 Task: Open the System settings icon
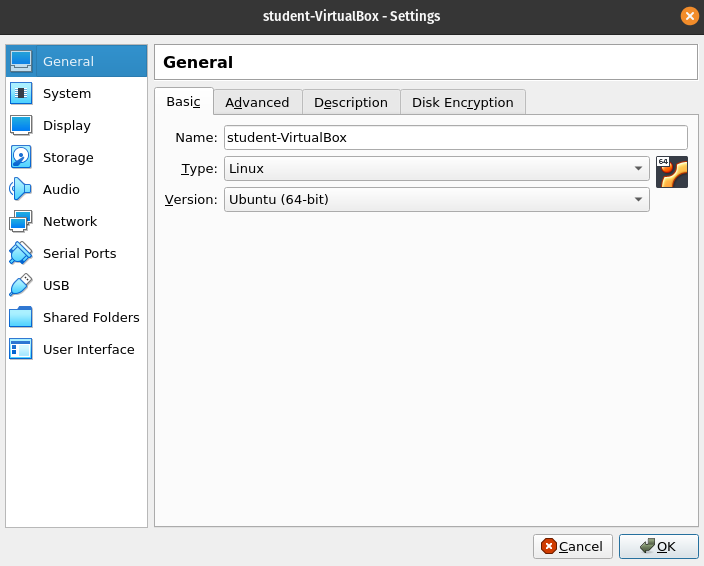pyautogui.click(x=21, y=94)
